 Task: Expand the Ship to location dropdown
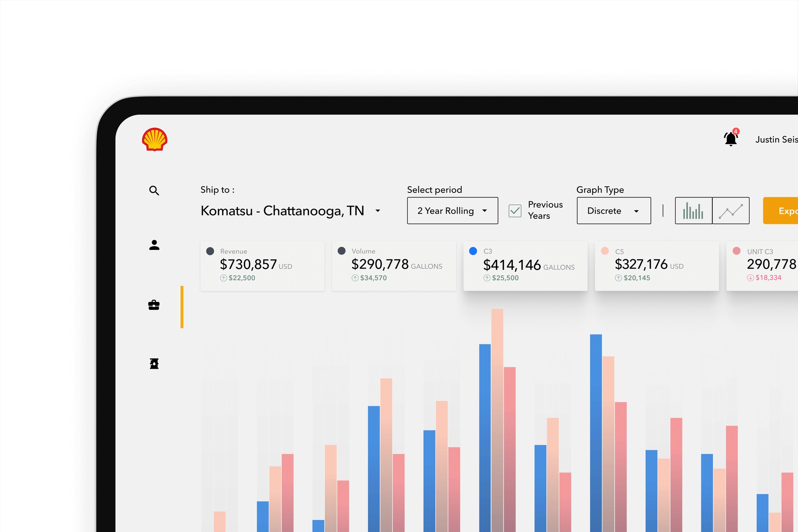click(377, 211)
